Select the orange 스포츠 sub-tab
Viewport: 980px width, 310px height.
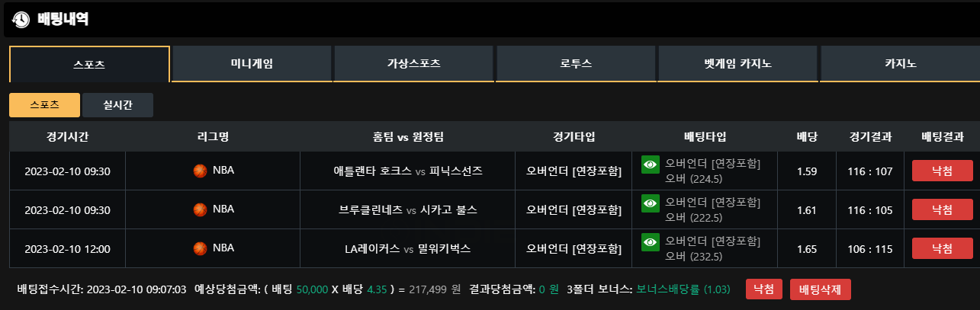44,105
